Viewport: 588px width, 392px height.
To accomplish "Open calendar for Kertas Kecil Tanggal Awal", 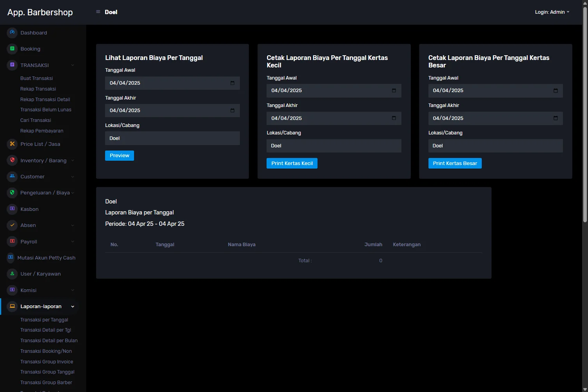I will [x=394, y=91].
